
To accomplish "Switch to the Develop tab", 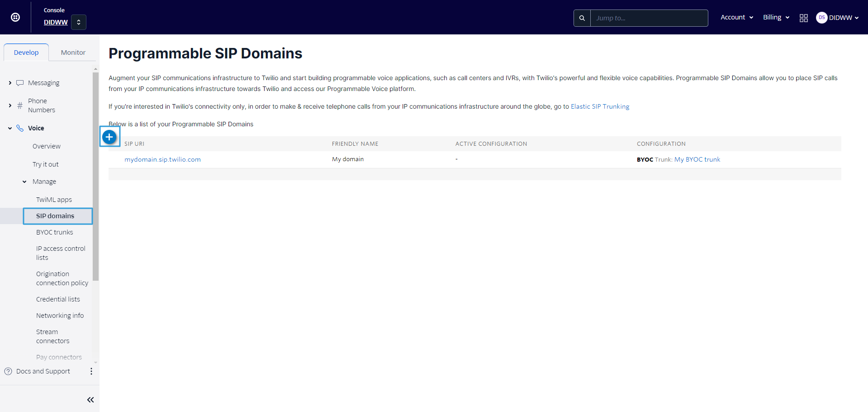I will coord(26,52).
